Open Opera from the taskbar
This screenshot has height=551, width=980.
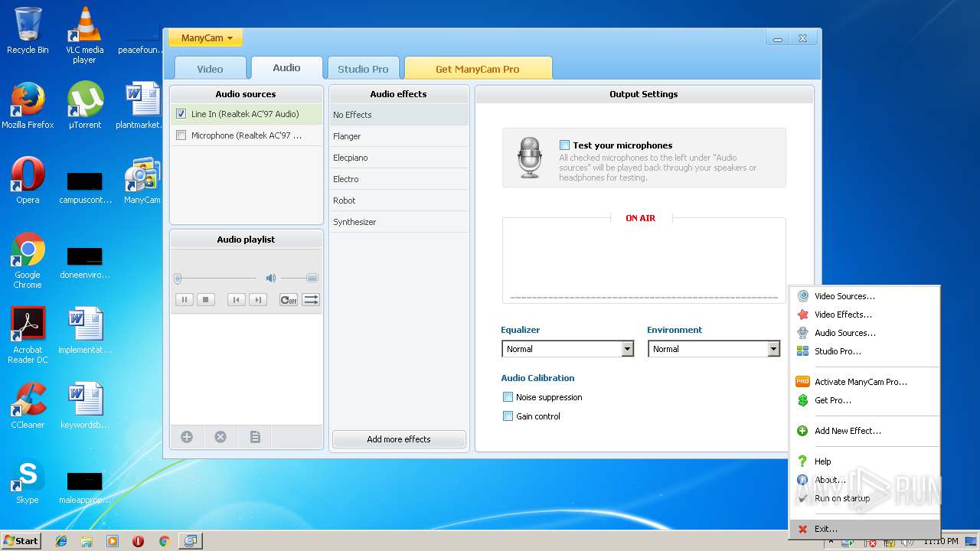138,541
